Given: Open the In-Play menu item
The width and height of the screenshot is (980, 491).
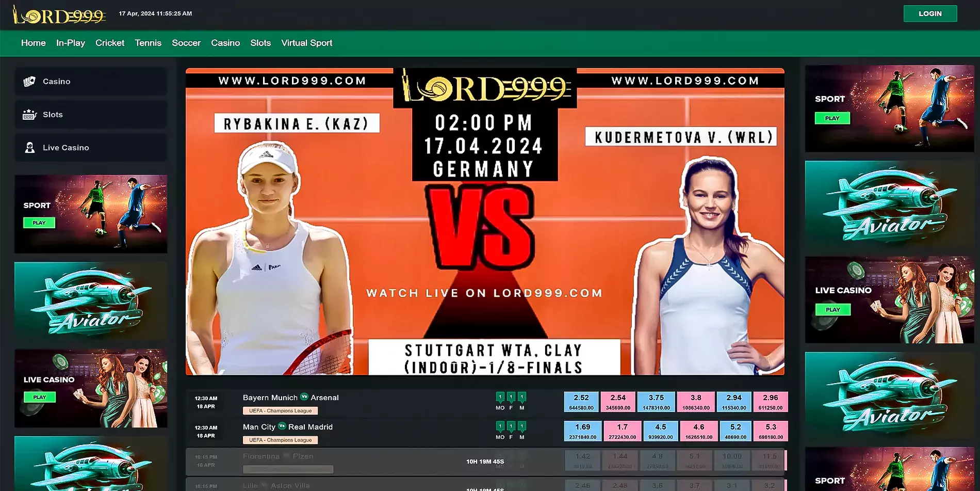Looking at the screenshot, I should pyautogui.click(x=70, y=43).
